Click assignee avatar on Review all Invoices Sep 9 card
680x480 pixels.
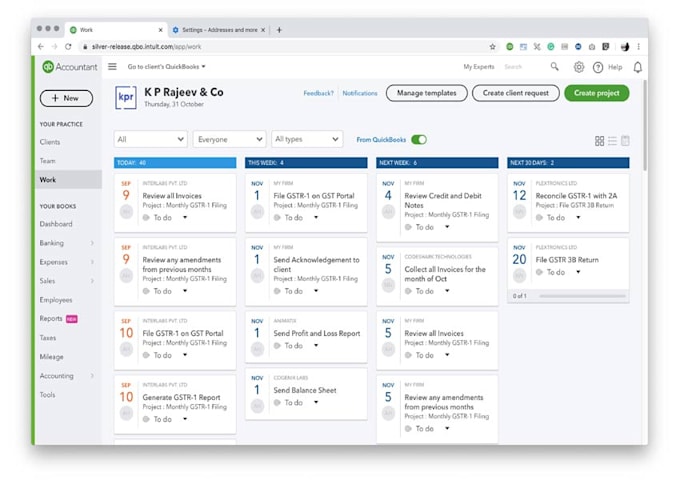tap(126, 211)
